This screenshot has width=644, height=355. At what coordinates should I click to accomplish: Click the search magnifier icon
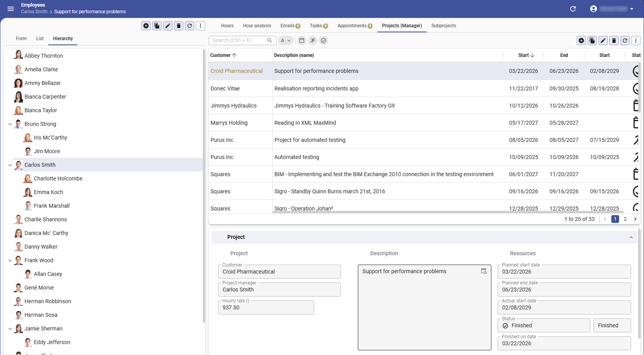coord(269,41)
